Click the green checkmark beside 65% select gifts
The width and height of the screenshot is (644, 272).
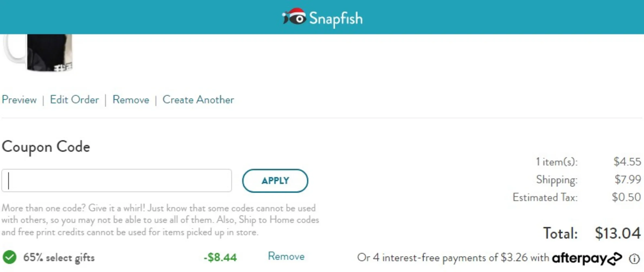[x=10, y=257]
